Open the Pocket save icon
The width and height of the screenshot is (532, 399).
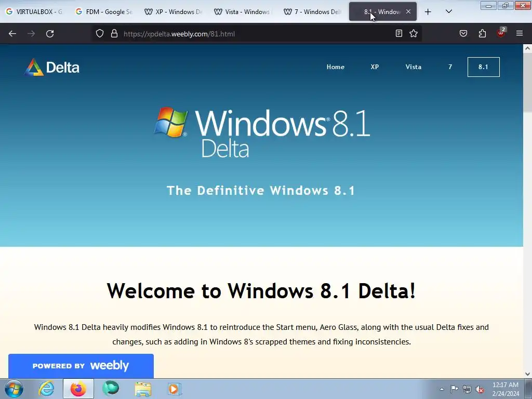pos(463,34)
